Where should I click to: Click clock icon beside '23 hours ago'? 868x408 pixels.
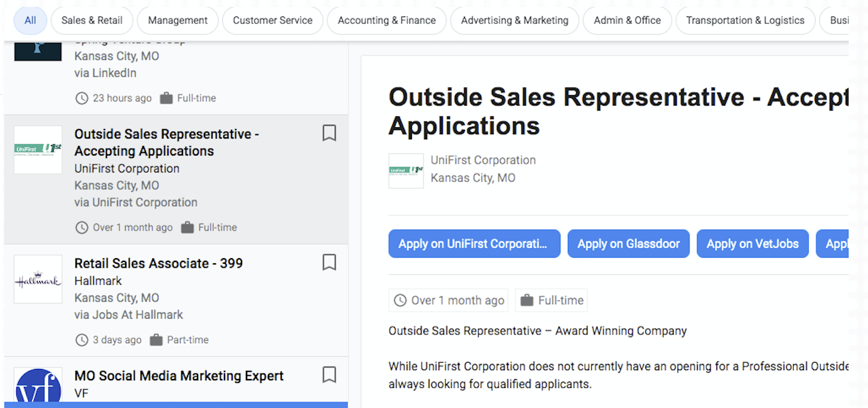click(82, 98)
